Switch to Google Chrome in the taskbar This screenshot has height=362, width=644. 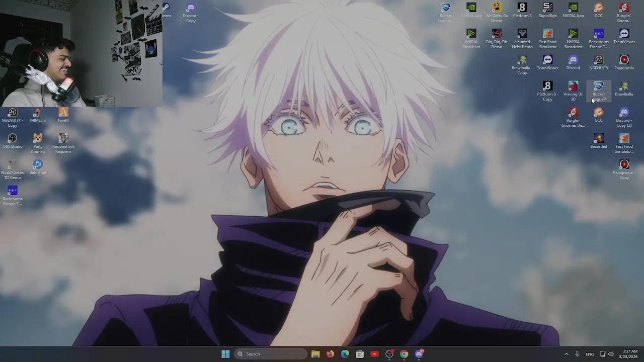tap(404, 354)
